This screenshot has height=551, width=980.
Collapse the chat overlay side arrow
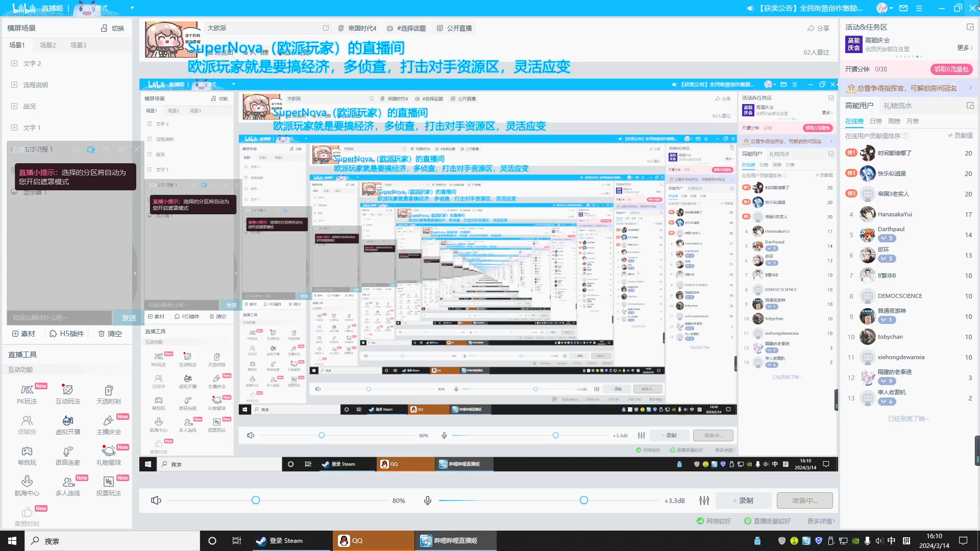click(x=135, y=273)
